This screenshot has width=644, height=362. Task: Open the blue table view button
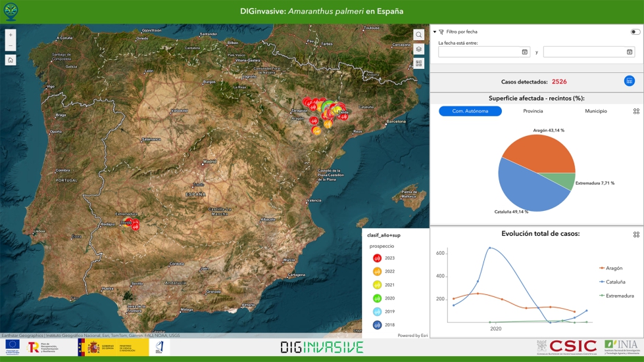(x=630, y=81)
